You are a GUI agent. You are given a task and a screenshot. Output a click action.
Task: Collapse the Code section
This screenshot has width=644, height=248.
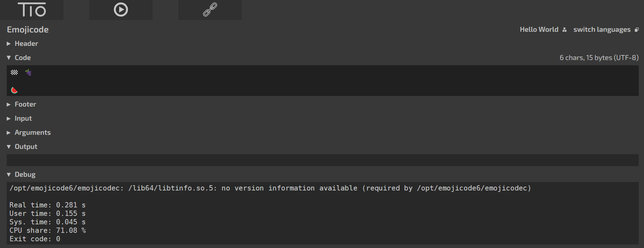[x=19, y=58]
